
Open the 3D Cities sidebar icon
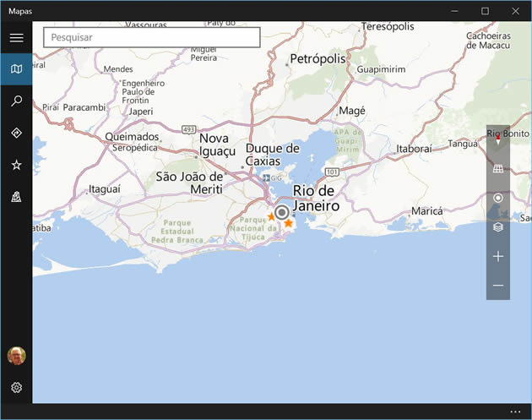click(x=16, y=197)
